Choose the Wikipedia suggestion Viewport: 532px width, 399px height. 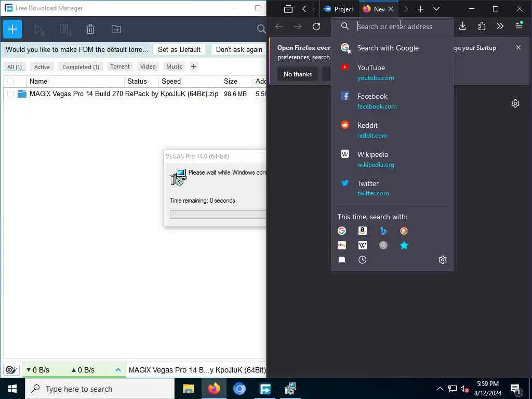pos(392,159)
